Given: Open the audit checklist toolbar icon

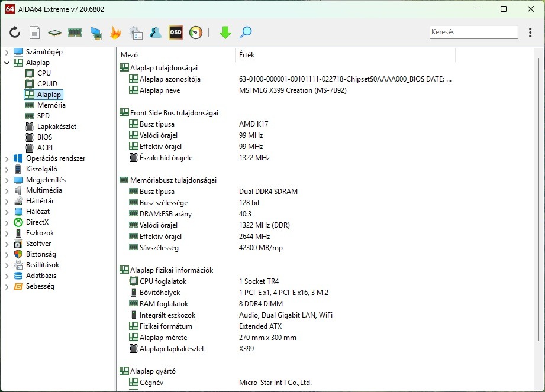Looking at the screenshot, I should click(x=136, y=33).
